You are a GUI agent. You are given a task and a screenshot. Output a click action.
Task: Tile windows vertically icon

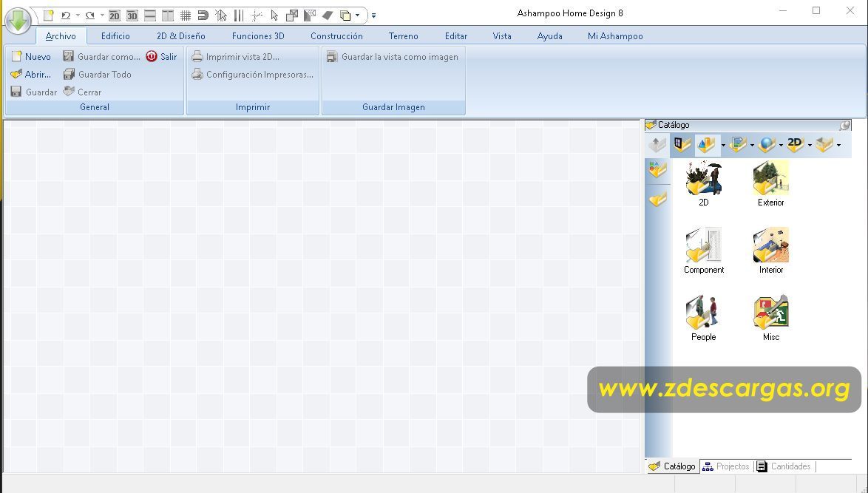(x=168, y=16)
